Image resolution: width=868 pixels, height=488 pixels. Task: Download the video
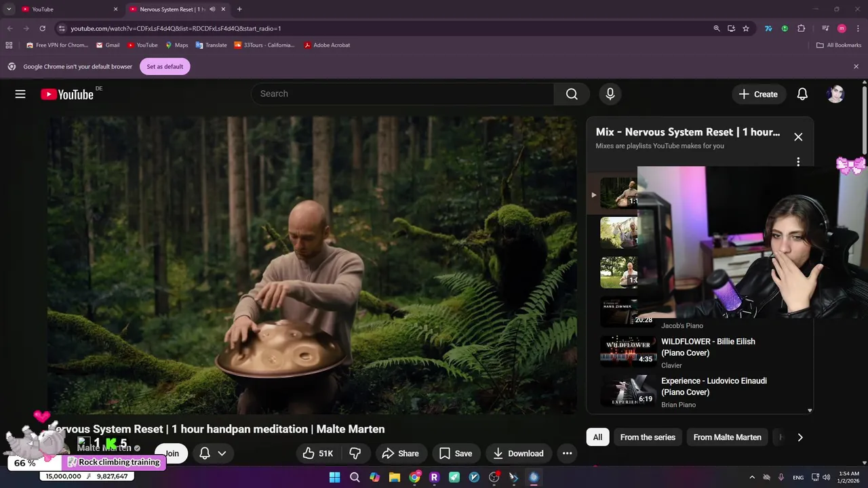[518, 453]
